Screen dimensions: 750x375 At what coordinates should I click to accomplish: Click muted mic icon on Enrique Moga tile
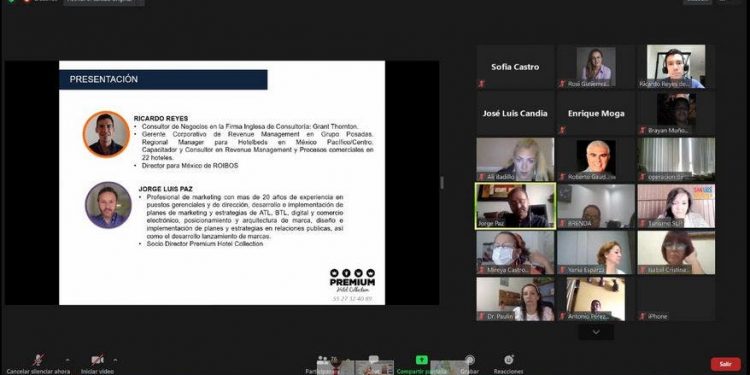[562, 130]
